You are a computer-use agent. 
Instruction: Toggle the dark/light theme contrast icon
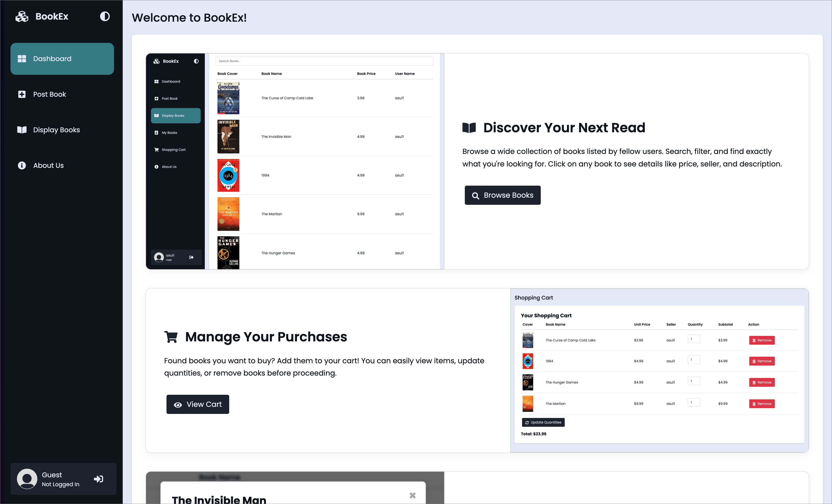click(105, 16)
